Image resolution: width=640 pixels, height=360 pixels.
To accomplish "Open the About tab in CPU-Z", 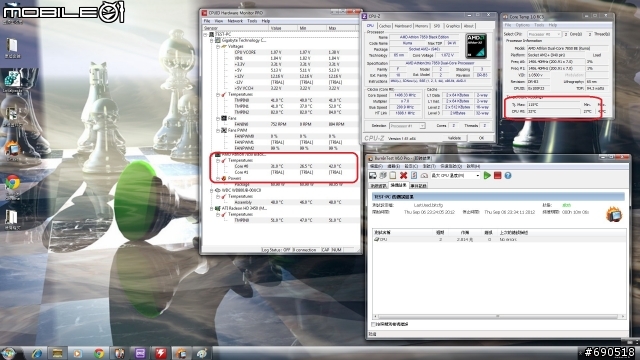I will pyautogui.click(x=469, y=26).
